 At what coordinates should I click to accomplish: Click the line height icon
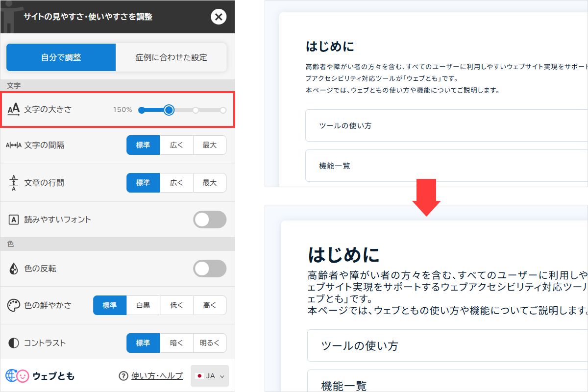tap(14, 183)
